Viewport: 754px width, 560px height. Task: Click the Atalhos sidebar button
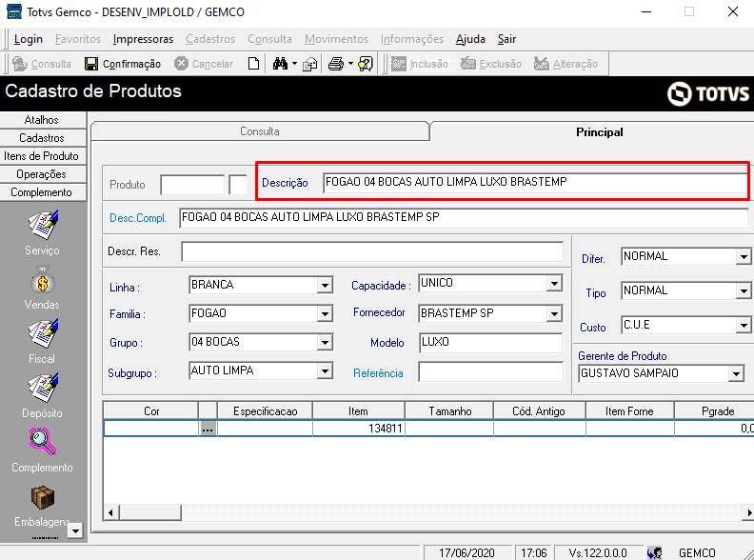coord(42,120)
